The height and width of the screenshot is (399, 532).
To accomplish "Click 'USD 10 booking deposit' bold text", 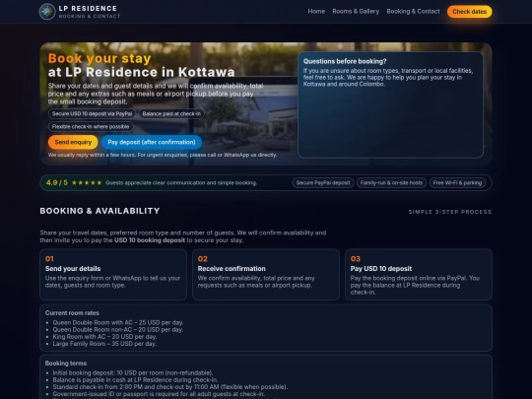I will tap(150, 240).
